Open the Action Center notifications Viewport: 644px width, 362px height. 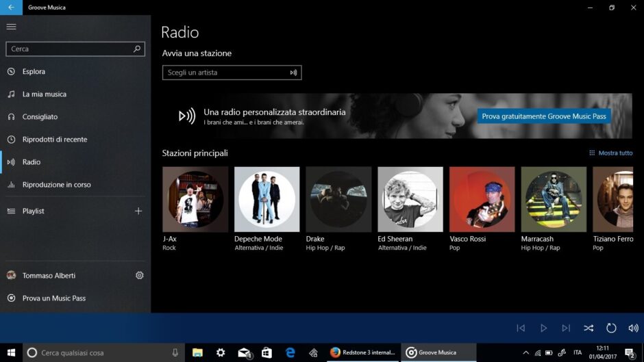pyautogui.click(x=630, y=352)
